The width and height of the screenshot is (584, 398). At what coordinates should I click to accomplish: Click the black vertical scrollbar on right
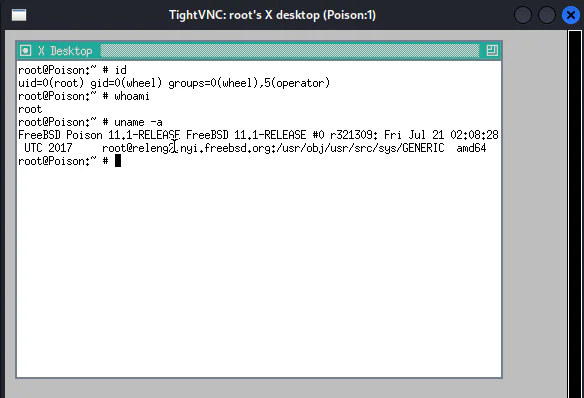[x=576, y=214]
